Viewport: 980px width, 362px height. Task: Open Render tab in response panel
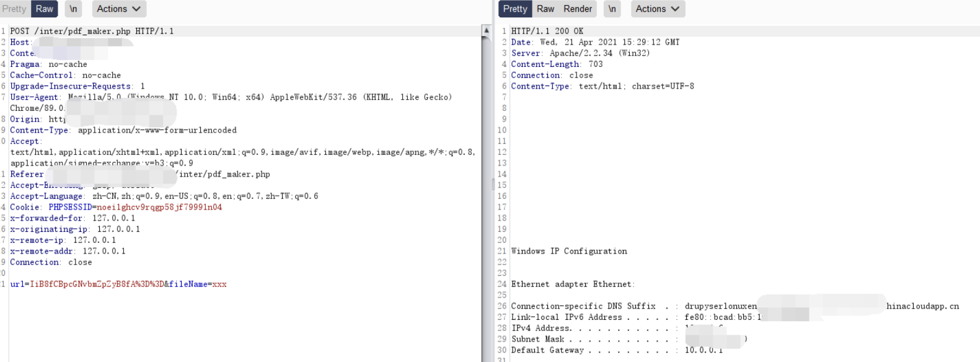(578, 9)
